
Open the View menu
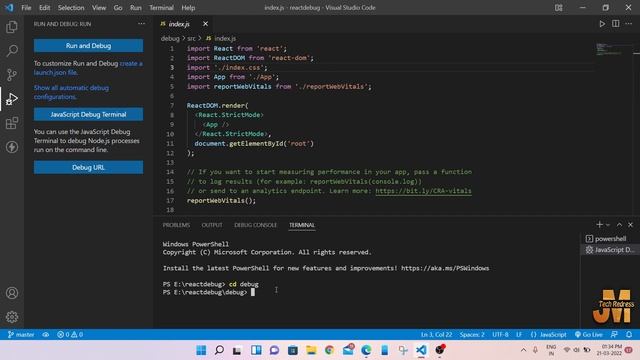[99, 7]
